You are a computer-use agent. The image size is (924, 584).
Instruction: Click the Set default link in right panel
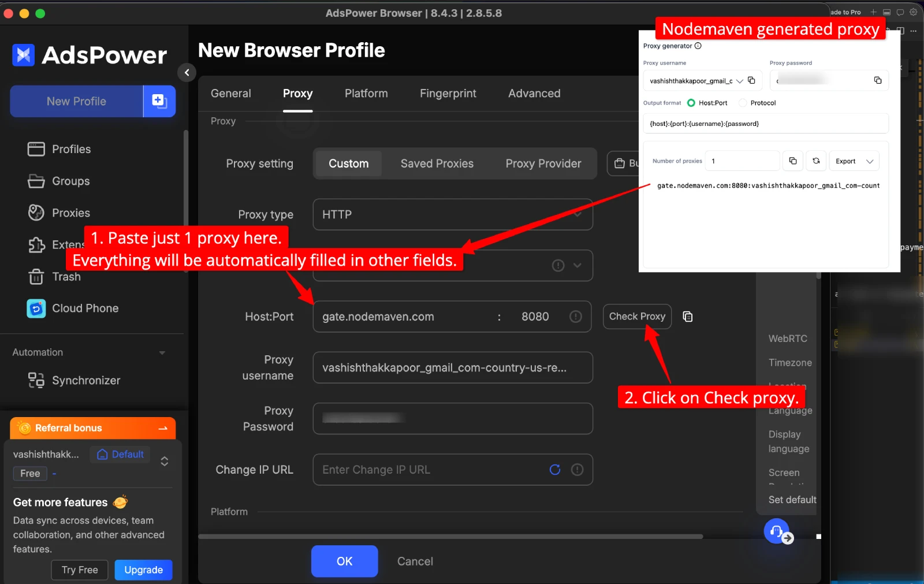[792, 500]
